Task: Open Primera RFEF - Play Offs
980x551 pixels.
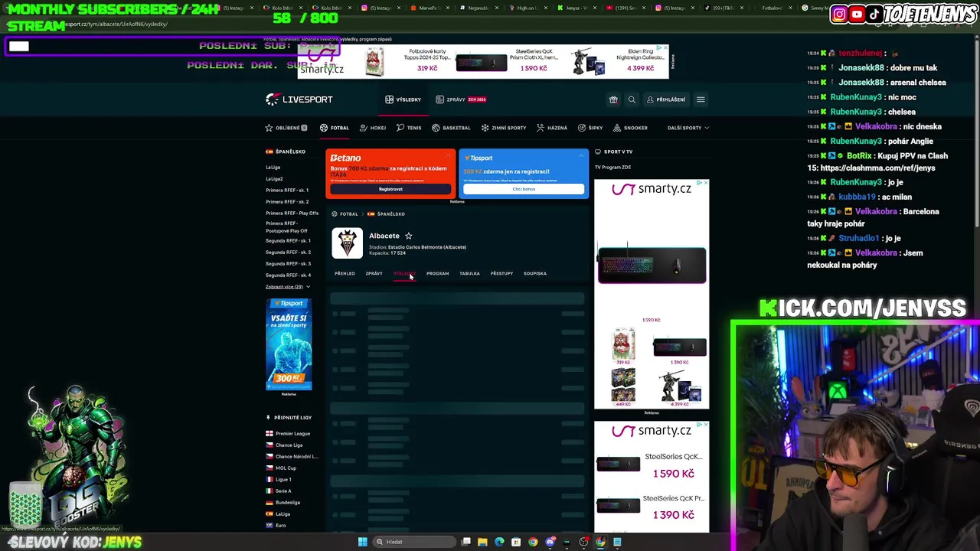Action: [292, 213]
